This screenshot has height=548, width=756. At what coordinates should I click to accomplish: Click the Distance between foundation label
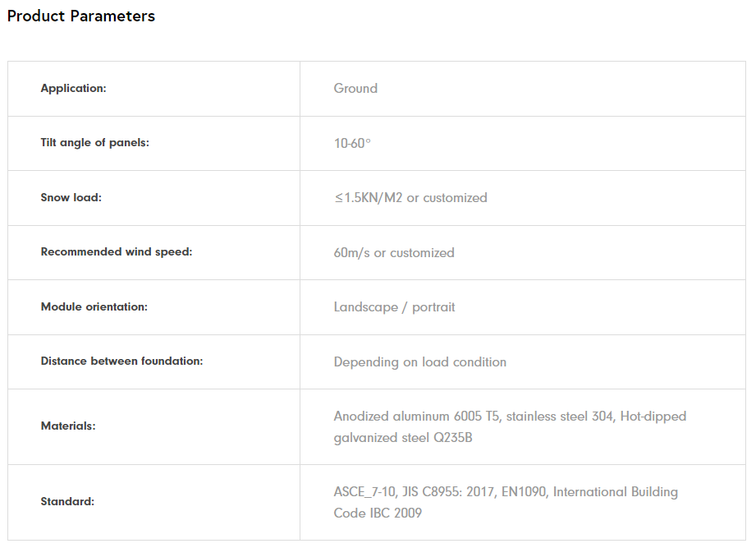[121, 361]
